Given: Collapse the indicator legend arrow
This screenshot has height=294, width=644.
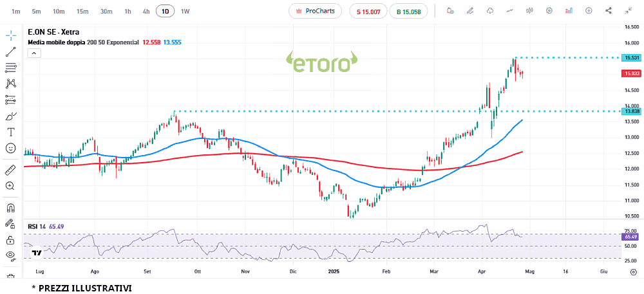Looking at the screenshot, I should [x=34, y=53].
